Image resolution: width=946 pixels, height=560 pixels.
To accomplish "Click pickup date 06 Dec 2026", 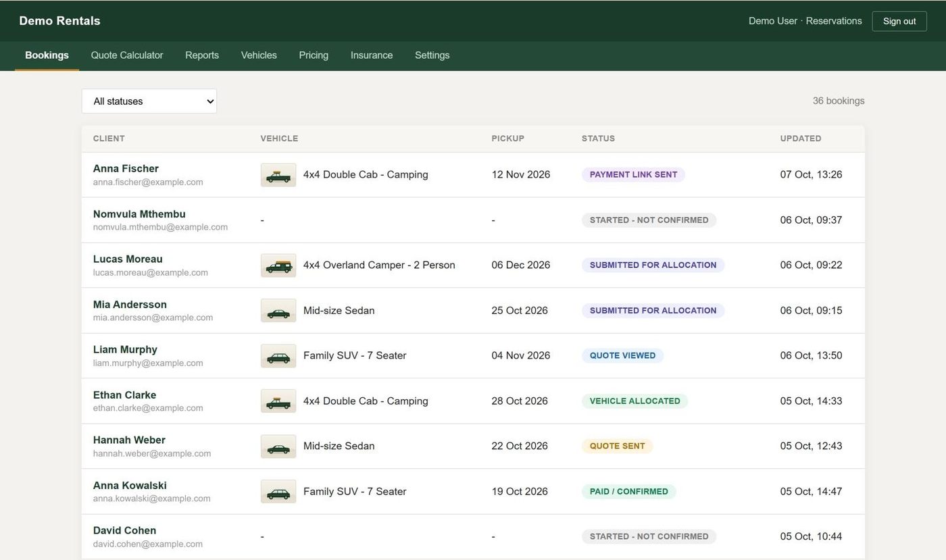I will 521,265.
